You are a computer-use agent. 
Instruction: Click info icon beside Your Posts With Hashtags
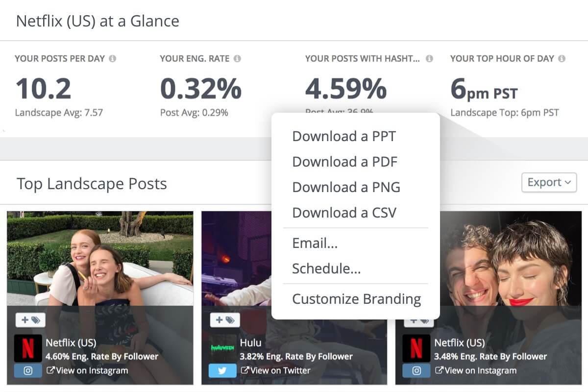pos(429,59)
